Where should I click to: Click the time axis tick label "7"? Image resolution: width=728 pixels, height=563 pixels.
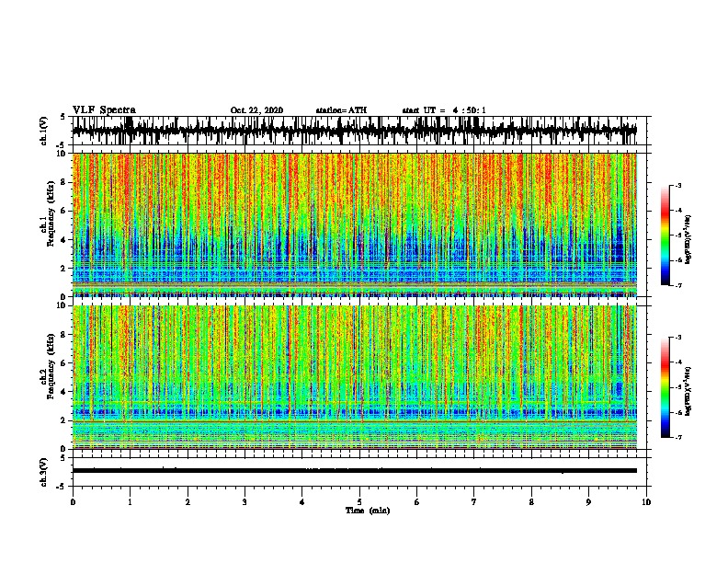click(474, 502)
